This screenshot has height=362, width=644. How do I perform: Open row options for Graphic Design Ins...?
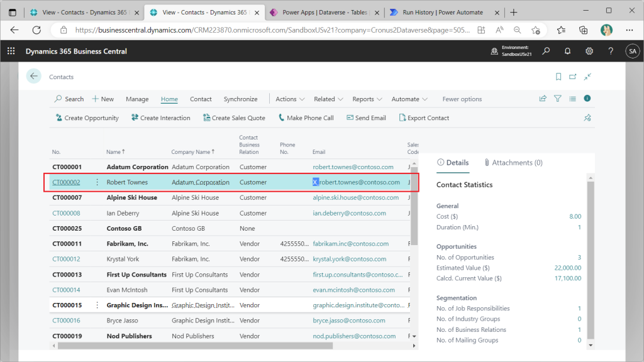97,305
